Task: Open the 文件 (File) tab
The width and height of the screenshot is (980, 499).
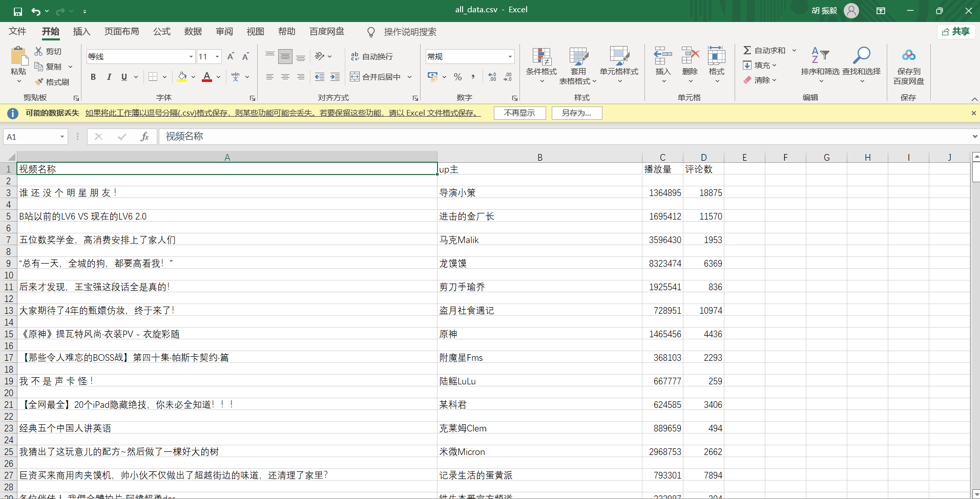Action: click(x=17, y=32)
